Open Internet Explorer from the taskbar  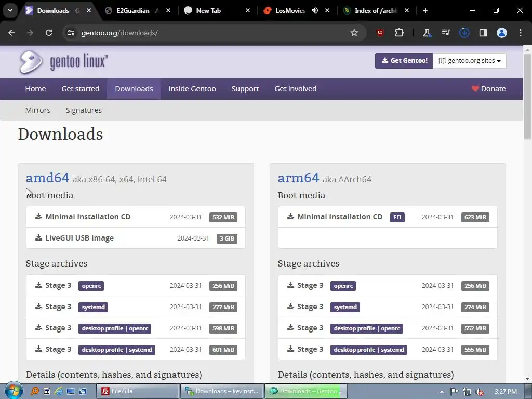[59, 391]
